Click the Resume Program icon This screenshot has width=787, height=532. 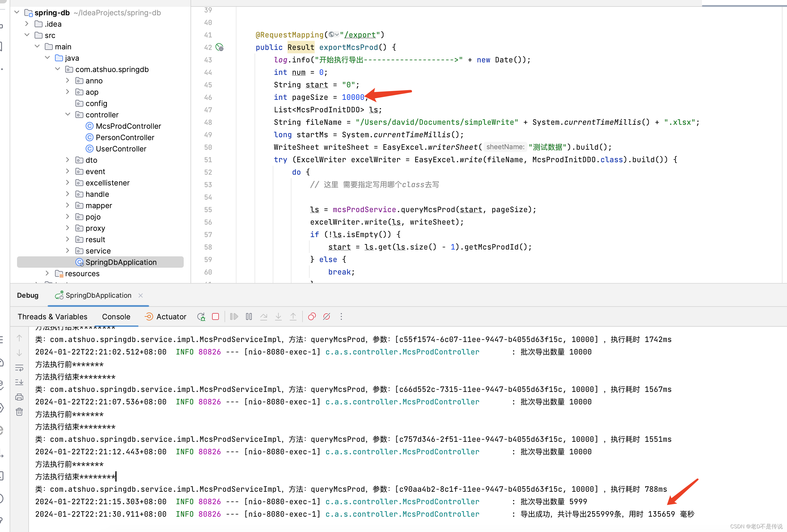(234, 317)
